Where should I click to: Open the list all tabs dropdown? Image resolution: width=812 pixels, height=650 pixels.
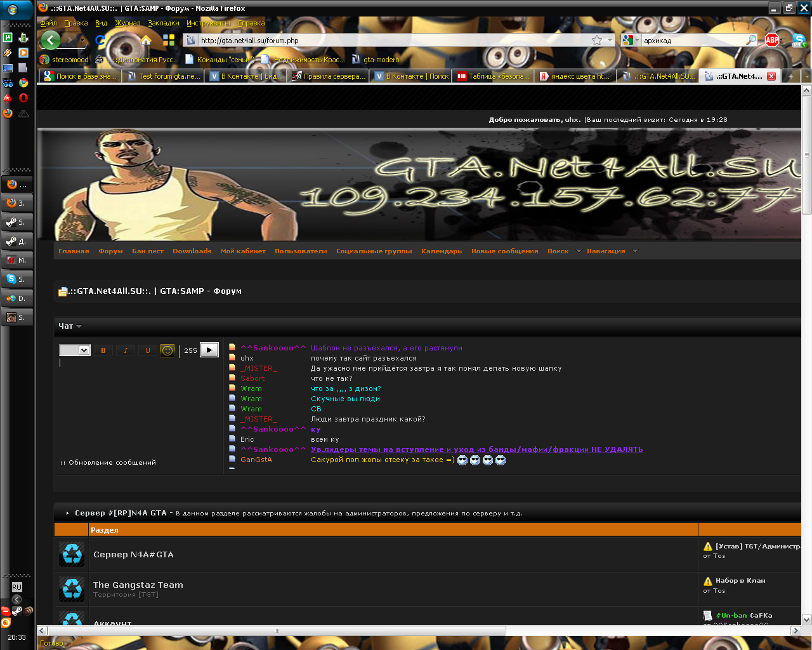[806, 76]
